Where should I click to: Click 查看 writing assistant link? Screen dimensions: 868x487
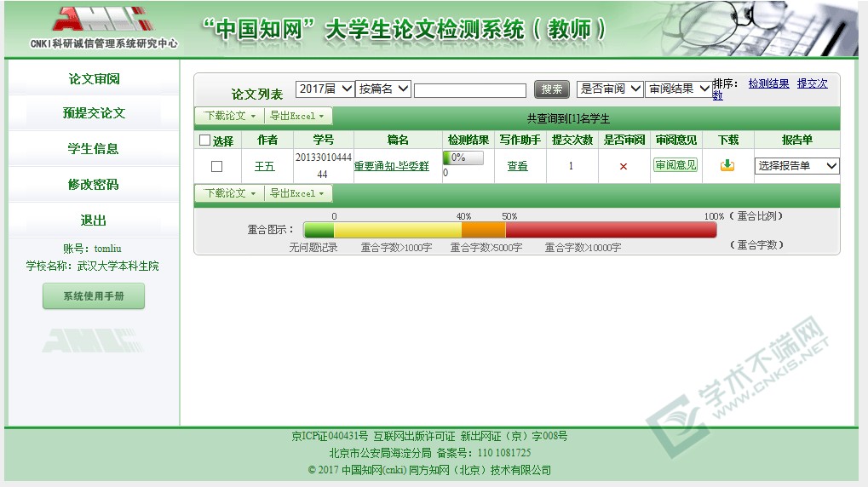click(518, 165)
